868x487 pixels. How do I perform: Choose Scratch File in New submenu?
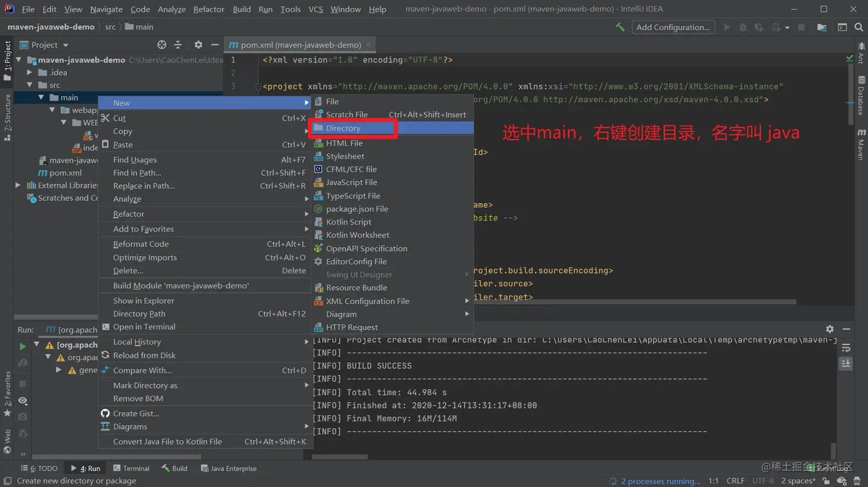pyautogui.click(x=392, y=114)
